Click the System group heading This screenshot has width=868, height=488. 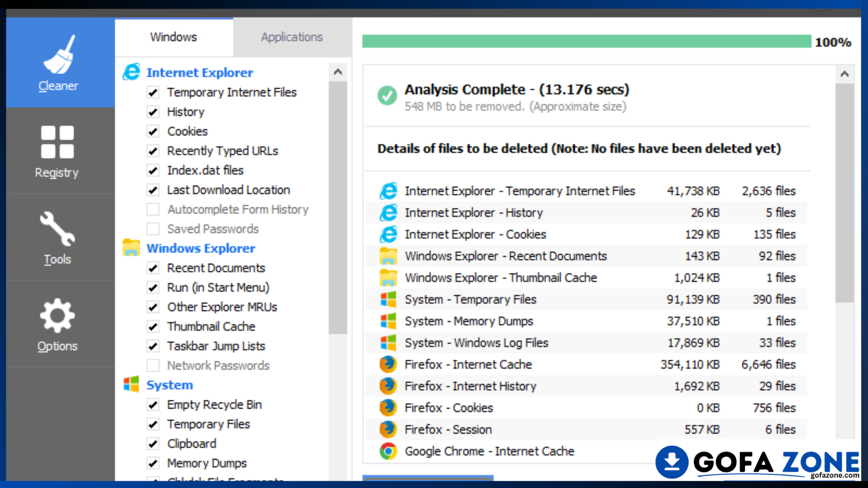pos(170,385)
